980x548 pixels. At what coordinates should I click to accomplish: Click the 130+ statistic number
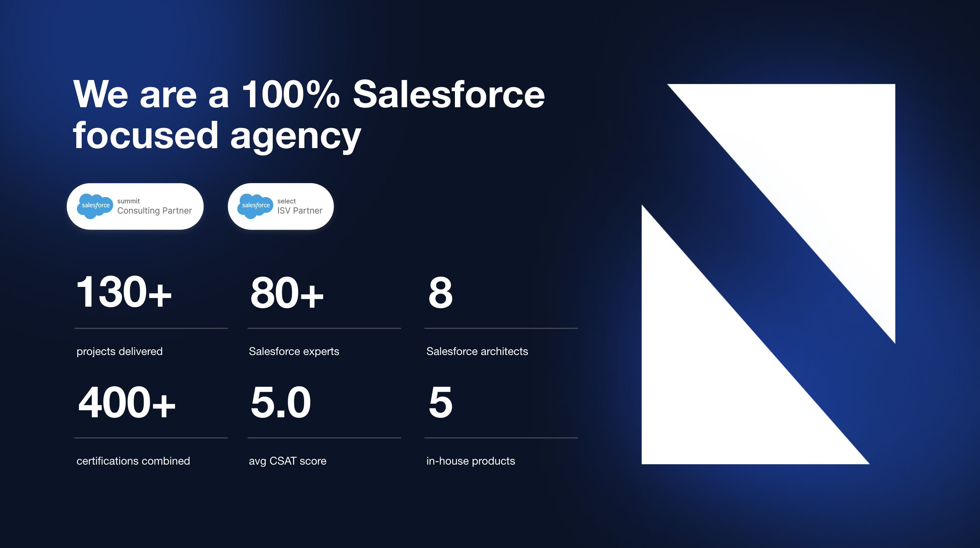click(x=124, y=292)
